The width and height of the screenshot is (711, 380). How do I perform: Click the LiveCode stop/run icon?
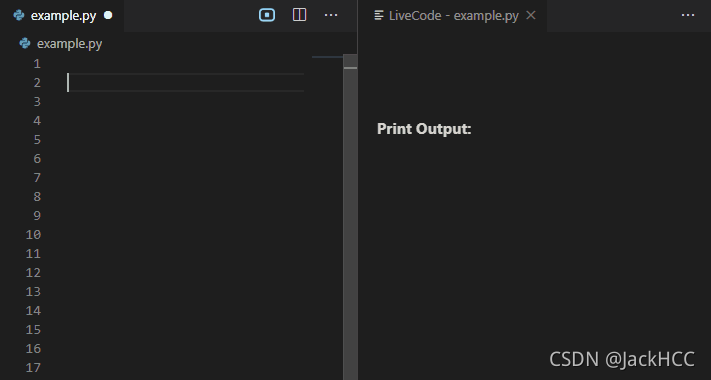coord(267,15)
